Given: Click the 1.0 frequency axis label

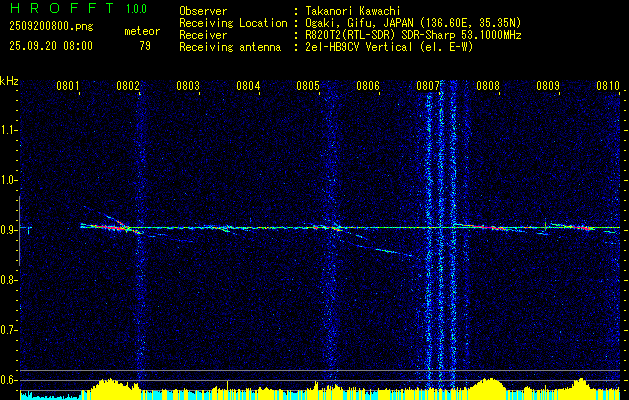Looking at the screenshot, I should click(8, 181).
